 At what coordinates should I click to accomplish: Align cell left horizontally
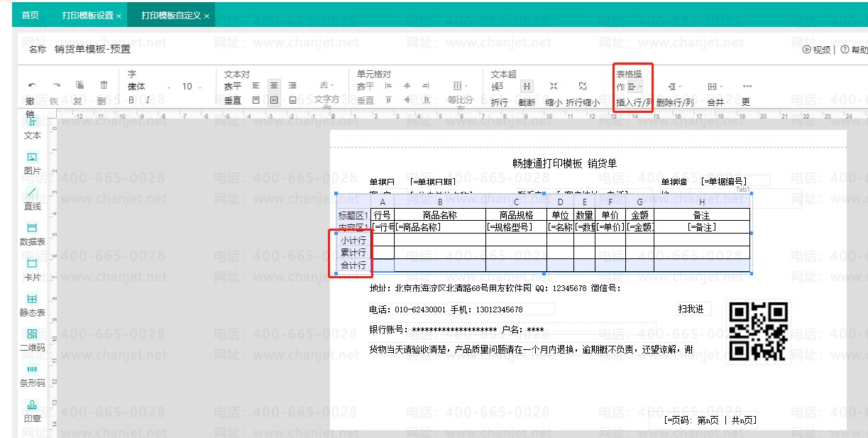coord(388,86)
